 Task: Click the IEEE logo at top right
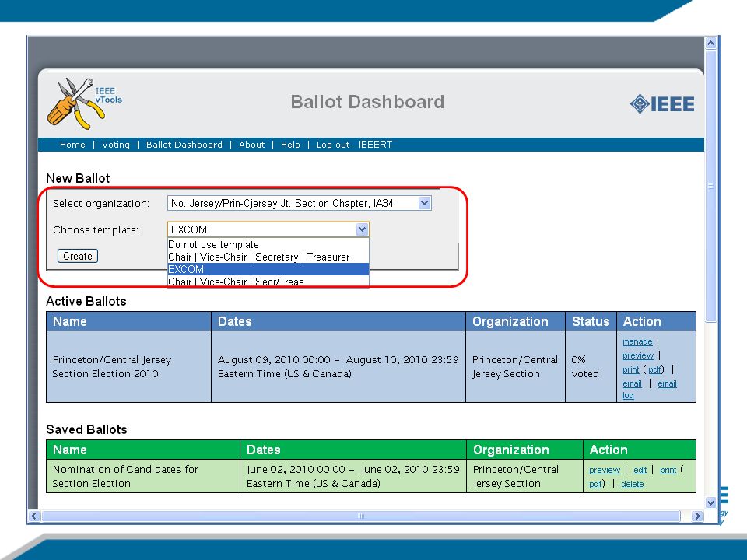661,103
